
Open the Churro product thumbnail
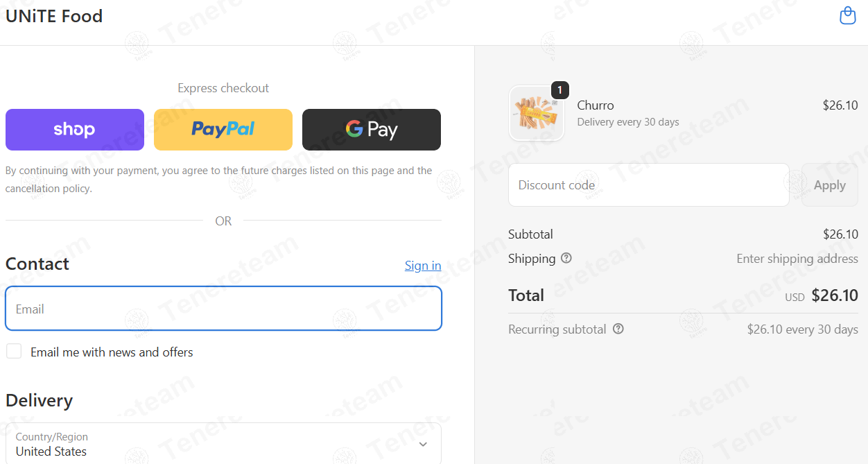(x=537, y=113)
